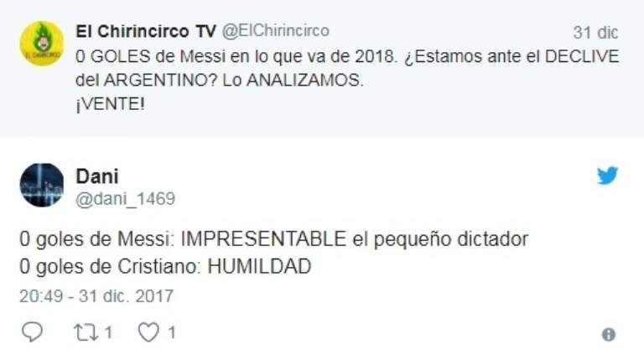Image resolution: width=644 pixels, height=361 pixels.
Task: Click the "0 goles de Cristiano: HUMILDAD" line
Action: click(165, 267)
